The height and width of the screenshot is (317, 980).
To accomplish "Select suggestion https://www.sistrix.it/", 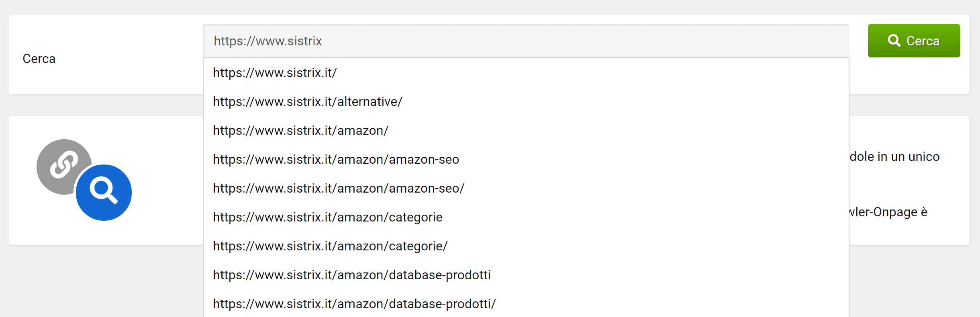I will click(275, 73).
